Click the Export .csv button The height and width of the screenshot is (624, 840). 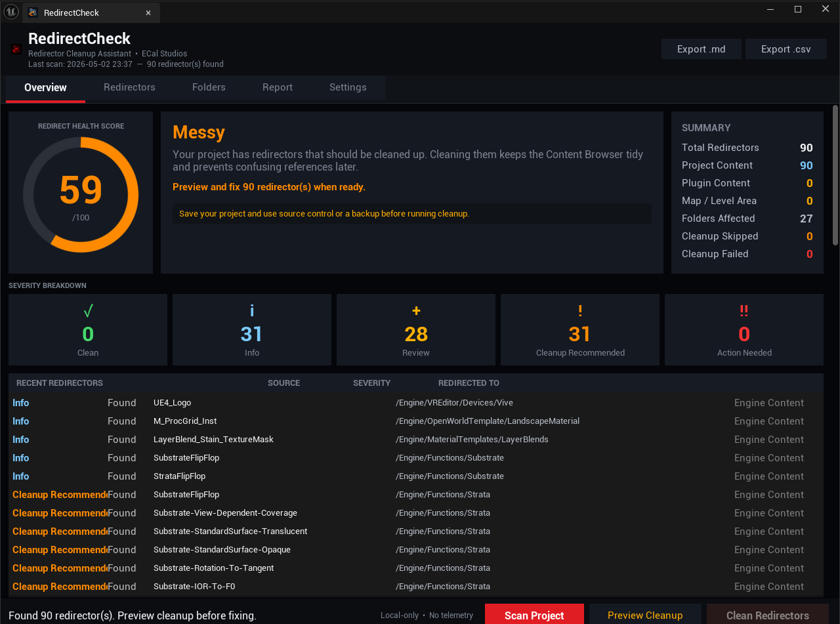(x=786, y=49)
